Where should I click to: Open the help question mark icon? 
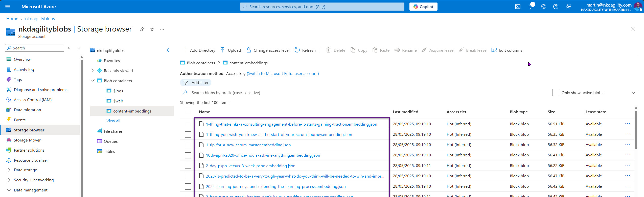(x=556, y=7)
